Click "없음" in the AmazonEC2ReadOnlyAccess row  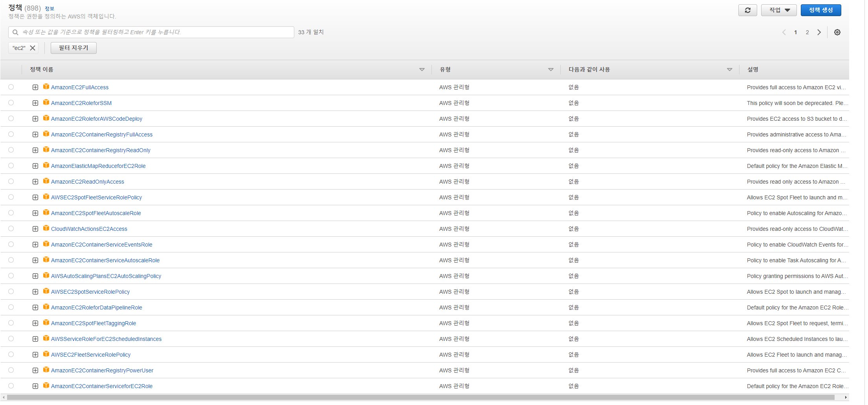[574, 182]
